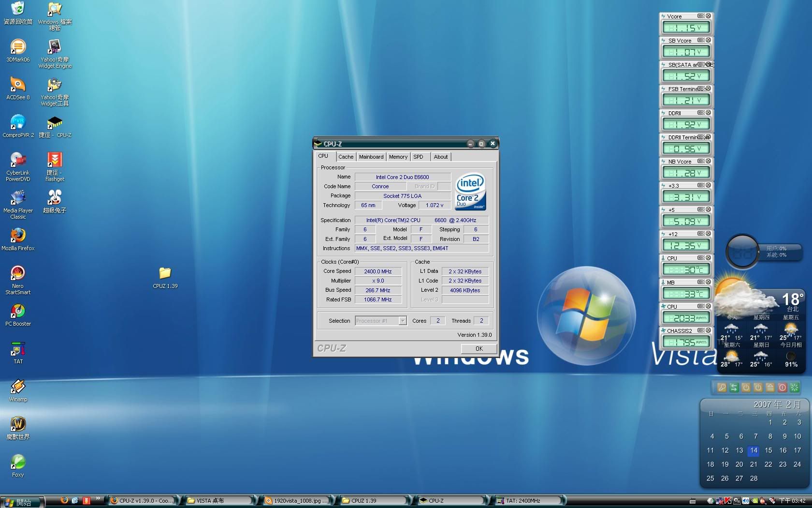
Task: Open the Processor #1 selection dropdown
Action: [381, 321]
